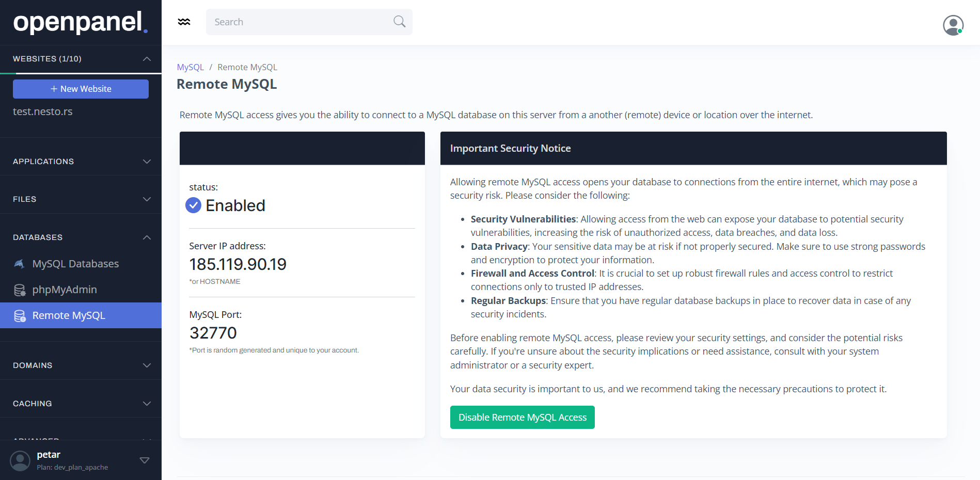
Task: Click the MySQL Databases dolphin icon
Action: [20, 264]
